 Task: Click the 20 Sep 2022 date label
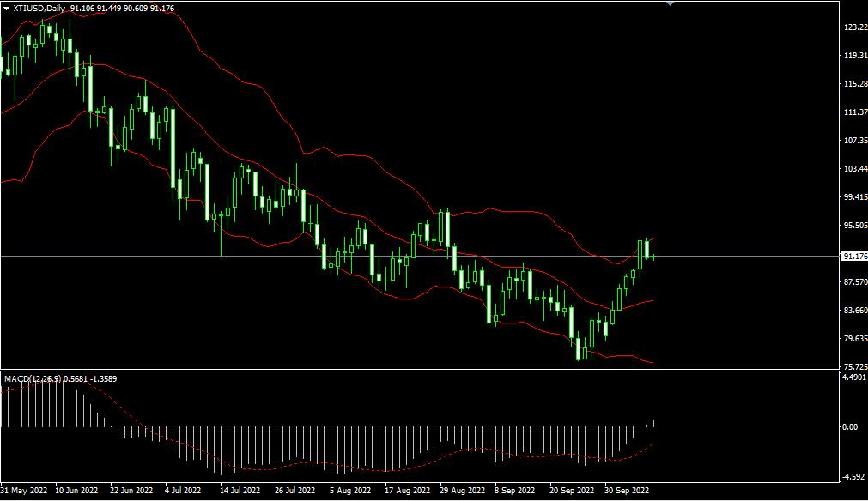(x=572, y=491)
